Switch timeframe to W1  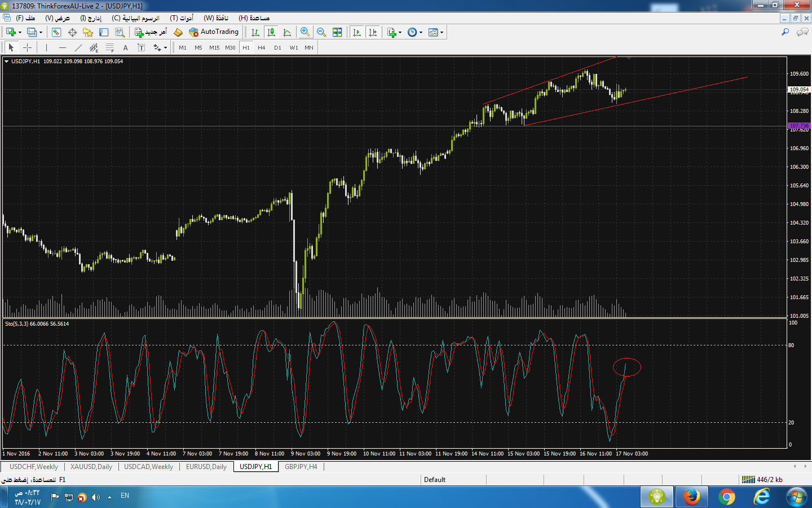[x=294, y=48]
